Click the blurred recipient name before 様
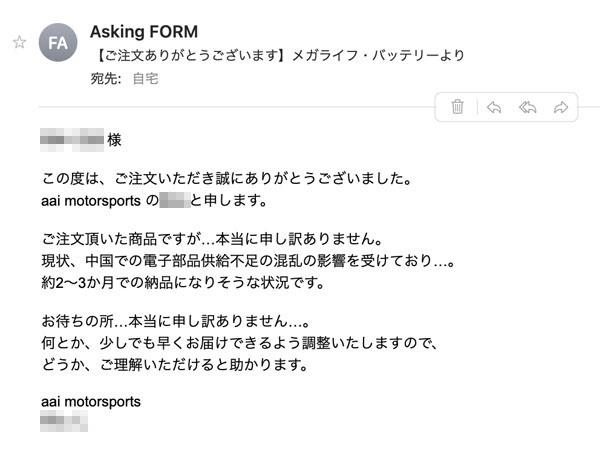The width and height of the screenshot is (600, 450). (x=72, y=140)
